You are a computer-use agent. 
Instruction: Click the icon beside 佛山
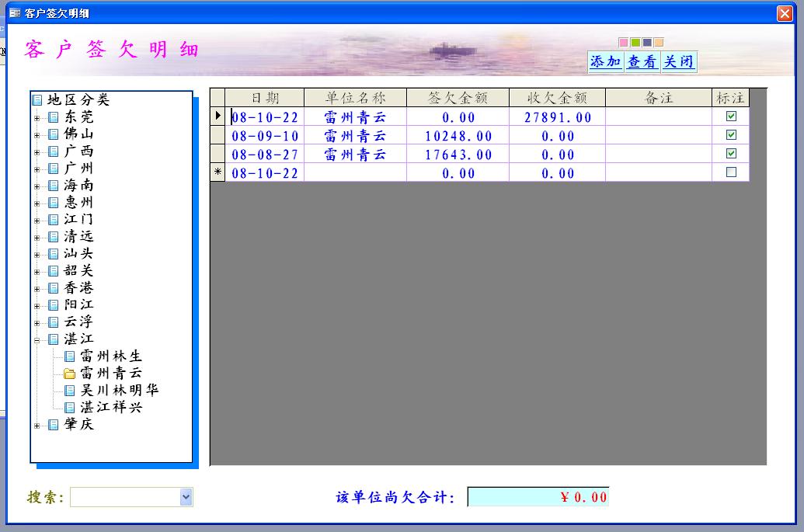pyautogui.click(x=54, y=134)
